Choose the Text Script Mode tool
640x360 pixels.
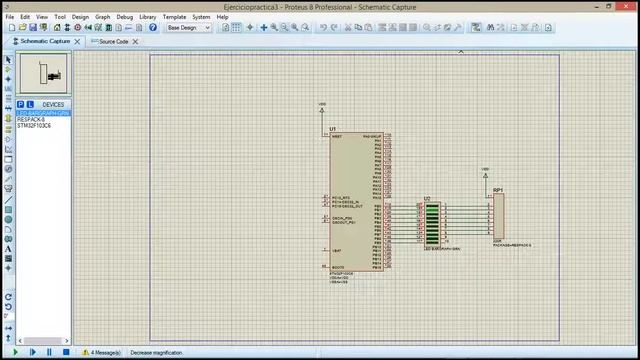coord(8,98)
